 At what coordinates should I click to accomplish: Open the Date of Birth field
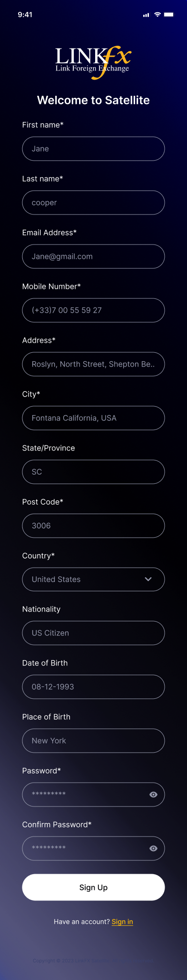[93, 687]
